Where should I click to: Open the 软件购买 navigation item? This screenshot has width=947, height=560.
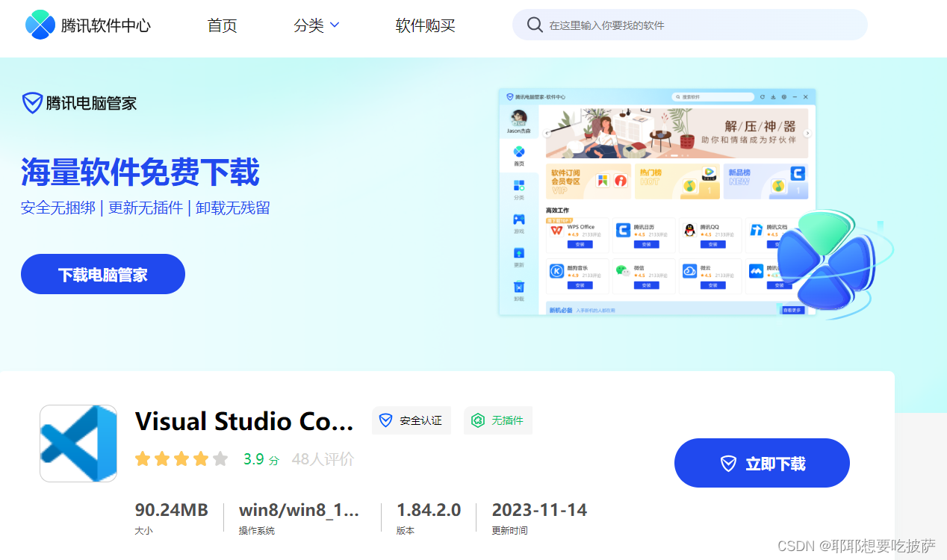click(x=425, y=25)
